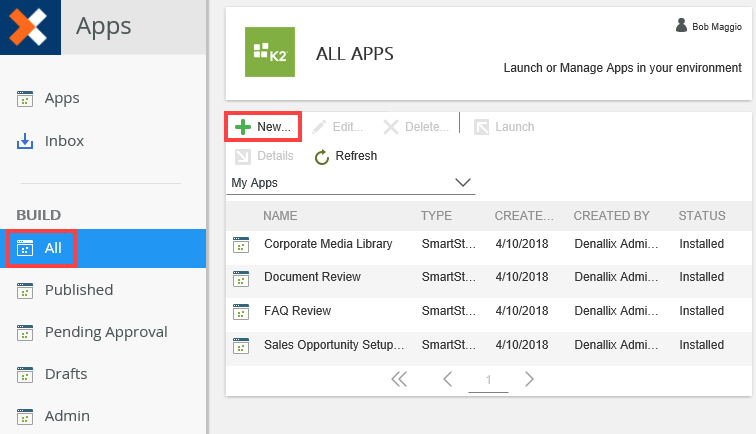Click New... to create an app
Image resolution: width=756 pixels, height=434 pixels.
[x=263, y=127]
